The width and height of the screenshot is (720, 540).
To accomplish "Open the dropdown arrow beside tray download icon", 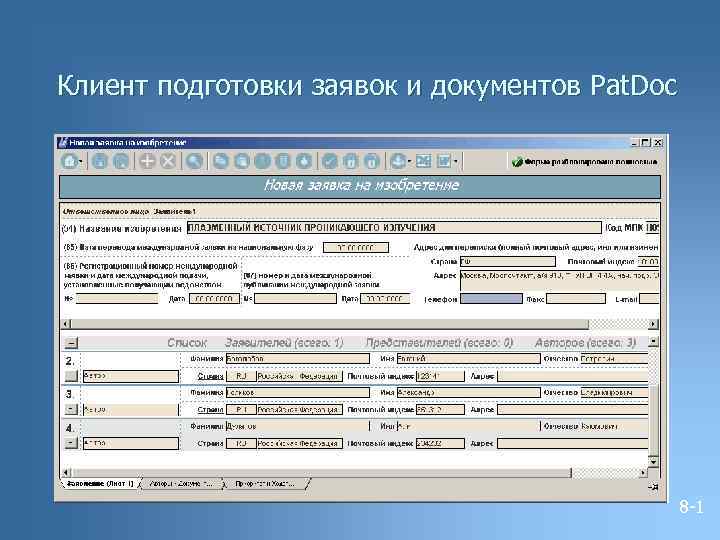I will pos(409,162).
